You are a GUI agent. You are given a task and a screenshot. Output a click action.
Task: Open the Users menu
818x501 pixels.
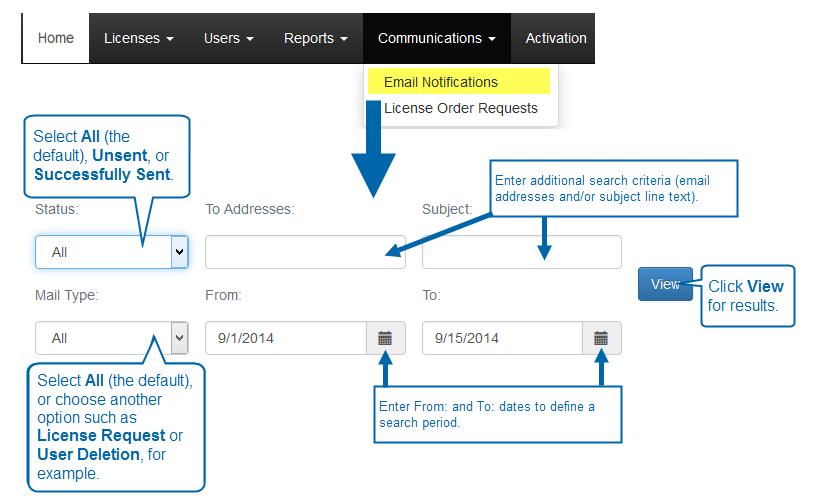pyautogui.click(x=228, y=38)
